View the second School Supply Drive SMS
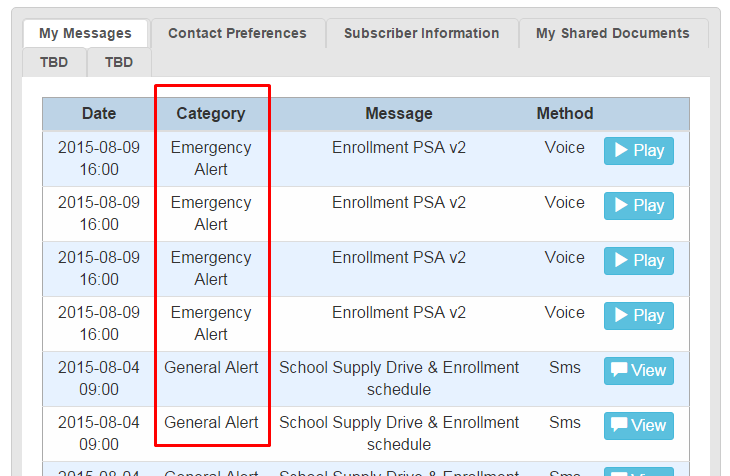The height and width of the screenshot is (476, 730). pyautogui.click(x=638, y=426)
